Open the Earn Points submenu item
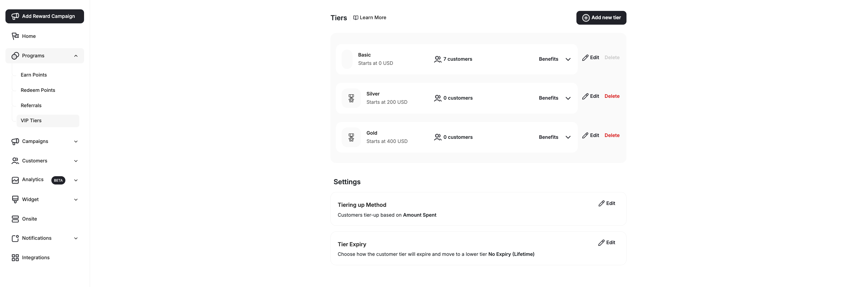The height and width of the screenshot is (287, 868). tap(34, 75)
